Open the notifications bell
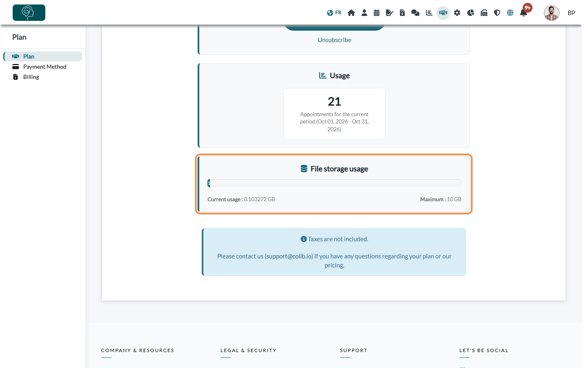Screen dimensions: 588x368 523,13
